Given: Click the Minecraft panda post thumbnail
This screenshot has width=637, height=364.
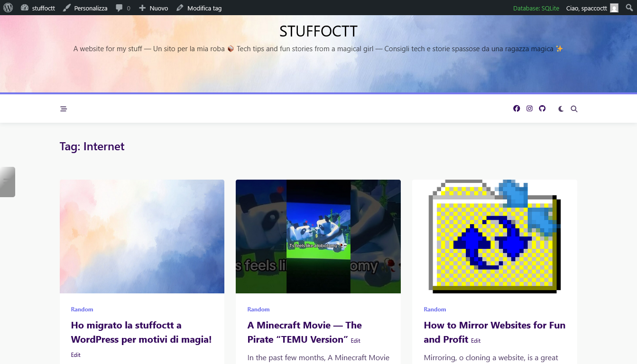Looking at the screenshot, I should coord(318,236).
